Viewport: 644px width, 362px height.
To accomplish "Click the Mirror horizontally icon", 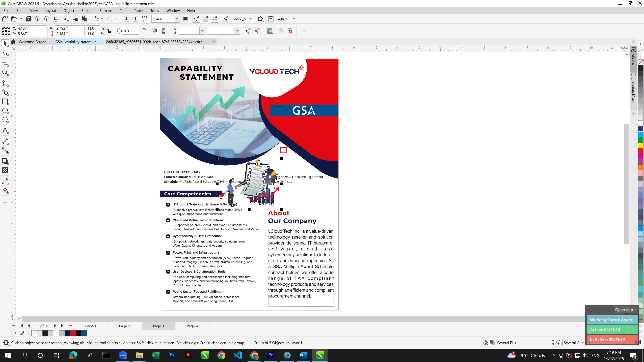I will [154, 31].
